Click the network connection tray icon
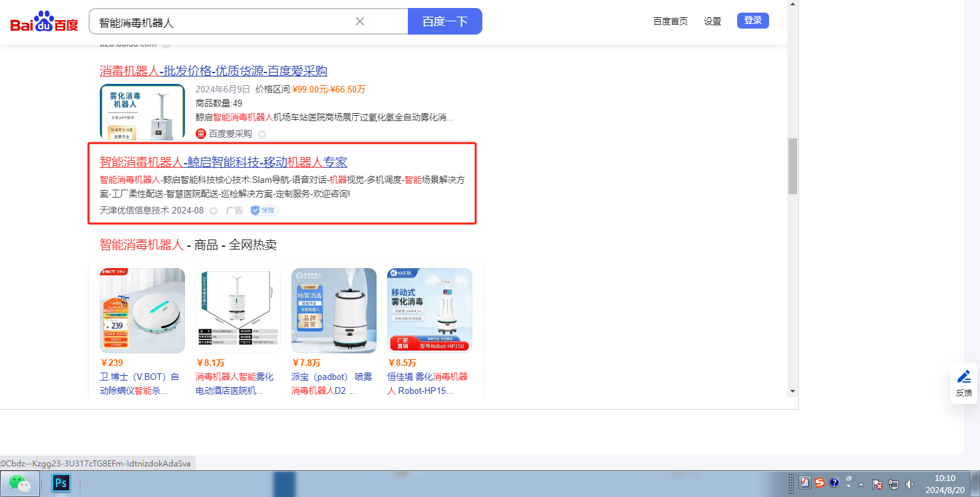Viewport: 980px width, 497px height. (894, 484)
